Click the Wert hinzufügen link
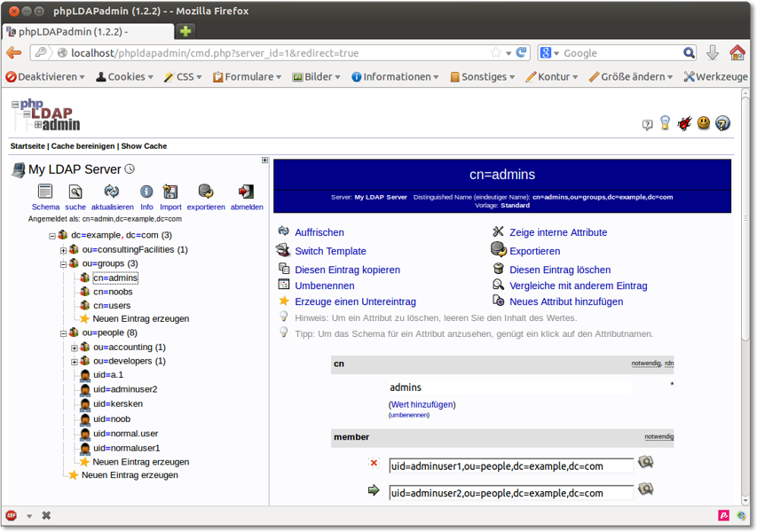The width and height of the screenshot is (757, 532). coord(422,404)
